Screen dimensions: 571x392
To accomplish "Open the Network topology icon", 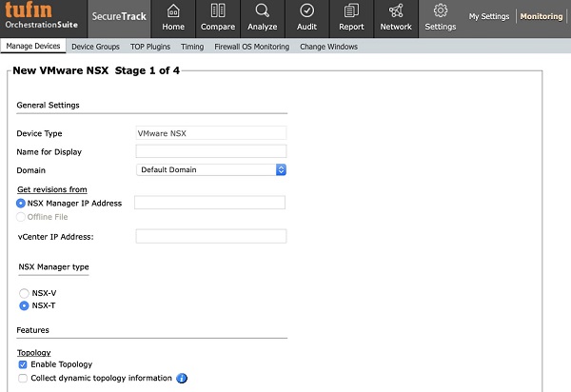I will [x=396, y=11].
